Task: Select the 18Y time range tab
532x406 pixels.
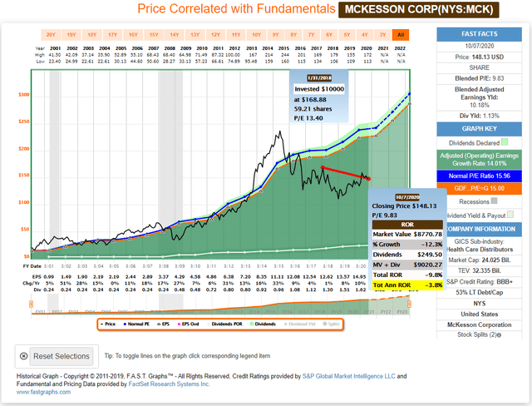Action: pos(92,35)
